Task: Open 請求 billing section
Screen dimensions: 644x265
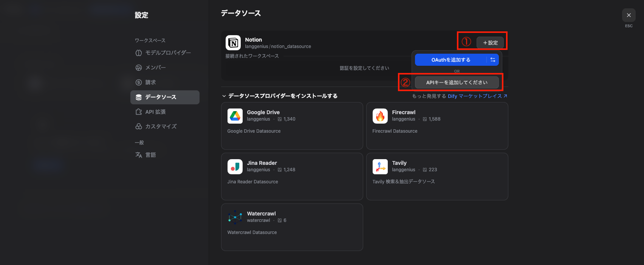Action: (x=165, y=82)
